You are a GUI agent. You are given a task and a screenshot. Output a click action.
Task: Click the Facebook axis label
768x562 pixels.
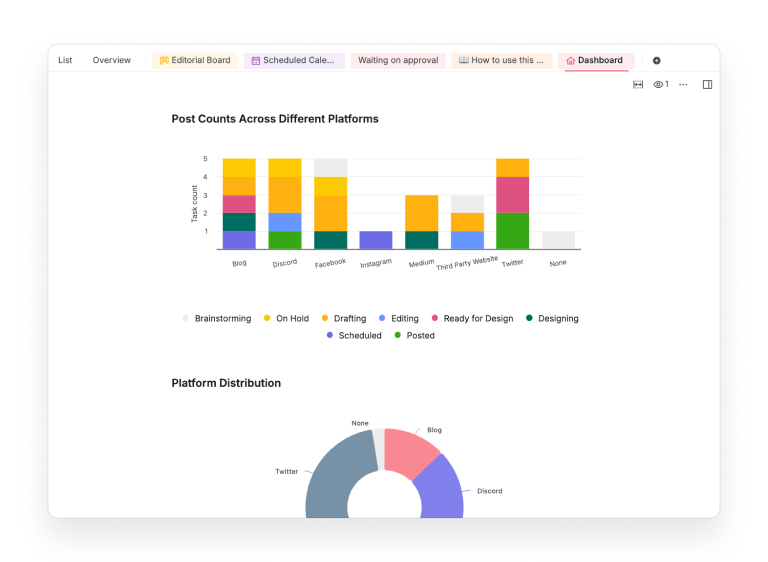point(330,263)
